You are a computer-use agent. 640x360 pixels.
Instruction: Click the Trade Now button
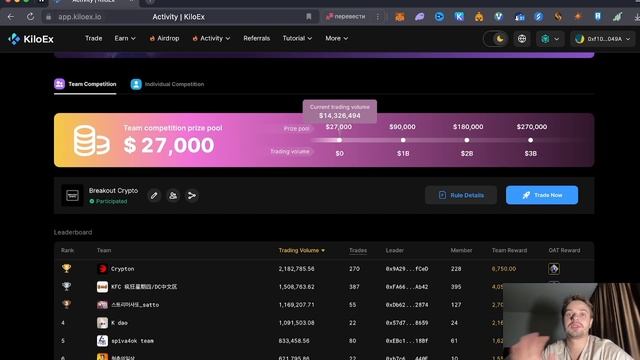click(542, 195)
